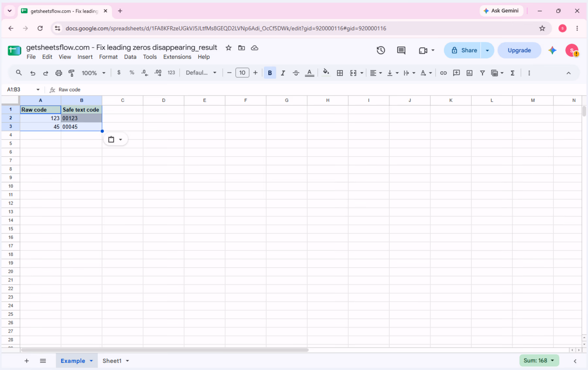This screenshot has width=588, height=370.
Task: Click the Ask Gemini button
Action: 501,11
